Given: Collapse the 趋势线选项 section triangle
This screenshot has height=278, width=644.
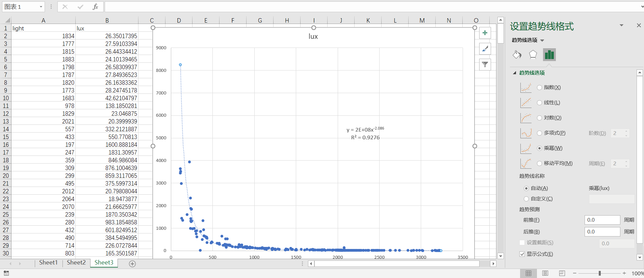Looking at the screenshot, I should [514, 73].
